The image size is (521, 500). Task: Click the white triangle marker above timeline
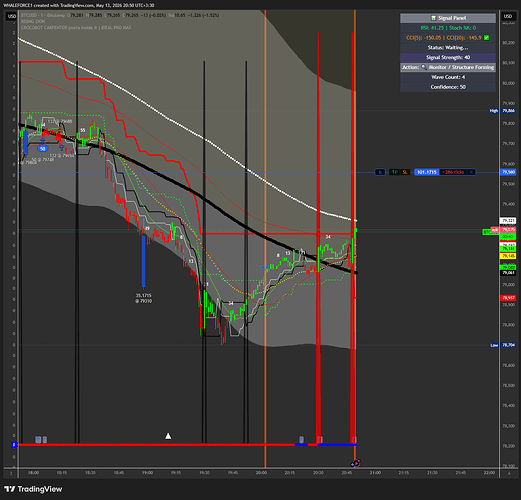point(168,436)
